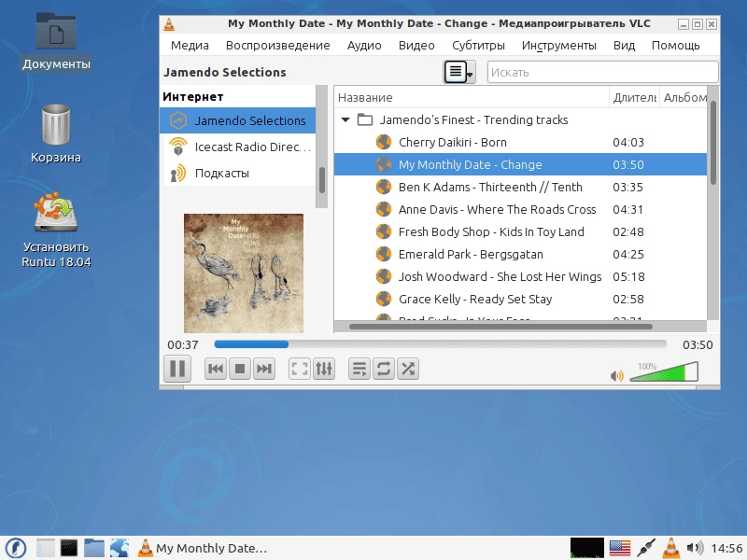Screen dimensions: 747x560
Task: Click elapsed time 00:37 label
Action: point(182,344)
